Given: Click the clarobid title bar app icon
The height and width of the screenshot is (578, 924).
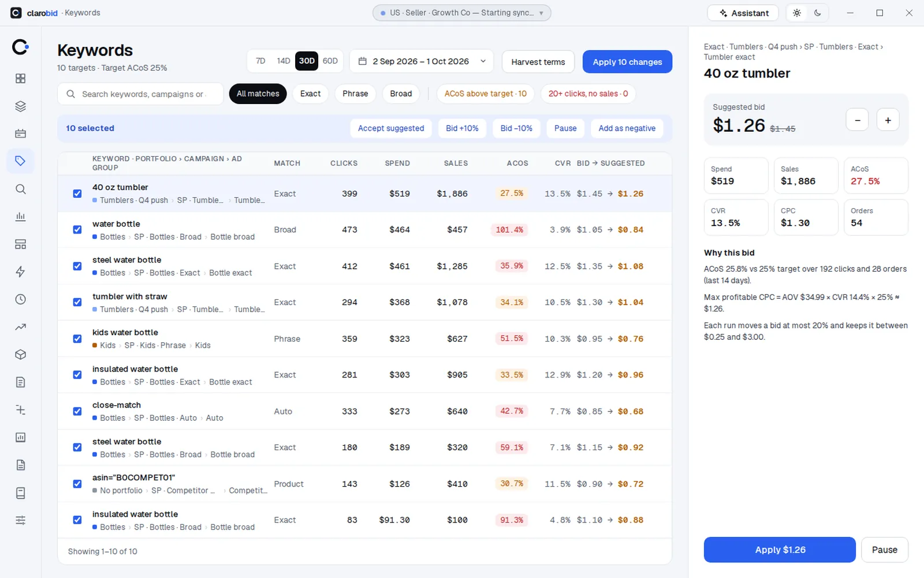Looking at the screenshot, I should tap(16, 13).
